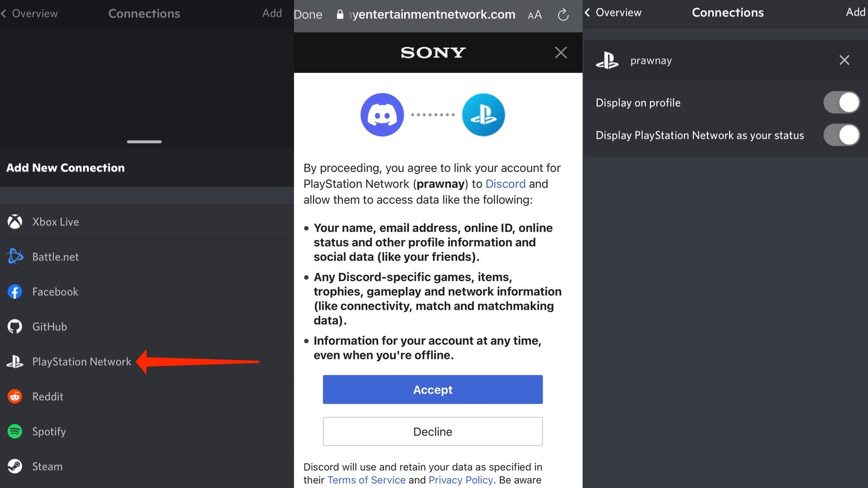Click the Spotify logo icon
The height and width of the screenshot is (488, 868).
15,432
